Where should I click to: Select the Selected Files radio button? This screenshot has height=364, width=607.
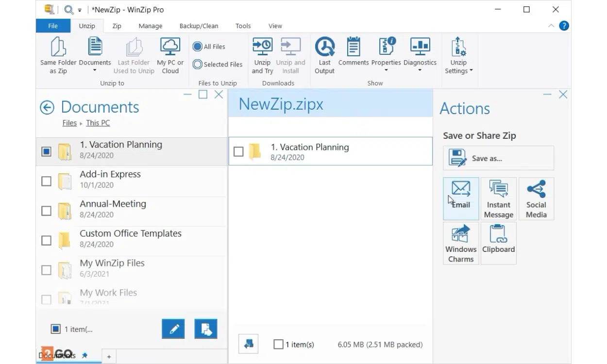pos(197,64)
